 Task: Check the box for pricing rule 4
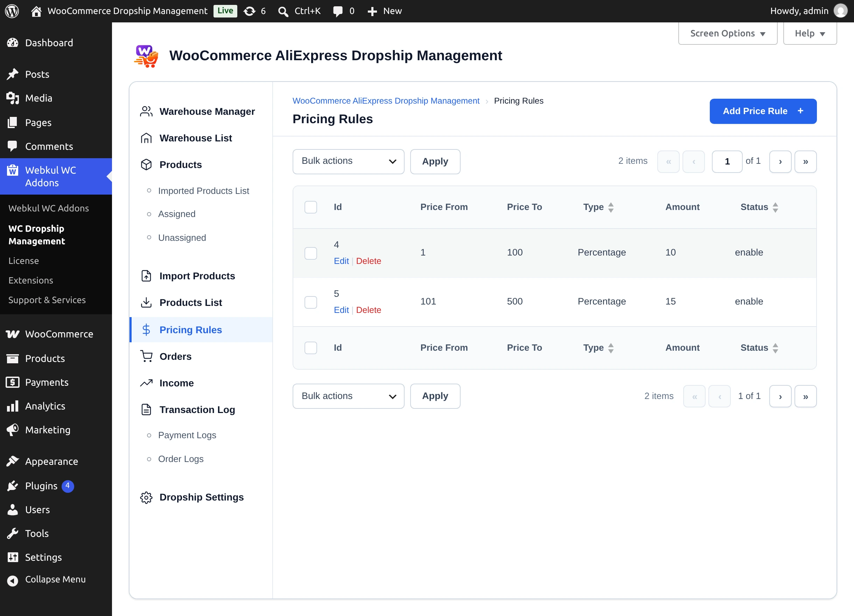pyautogui.click(x=311, y=253)
